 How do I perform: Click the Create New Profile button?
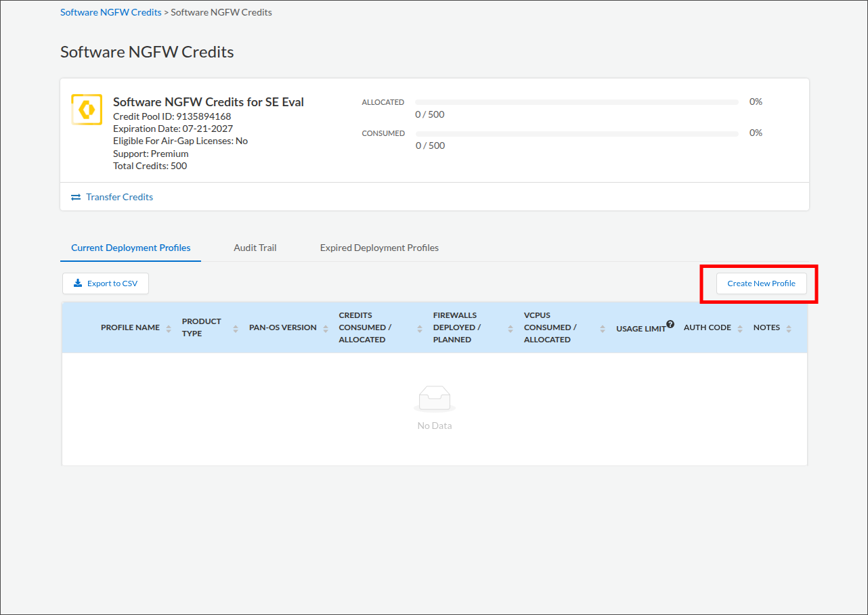click(762, 283)
